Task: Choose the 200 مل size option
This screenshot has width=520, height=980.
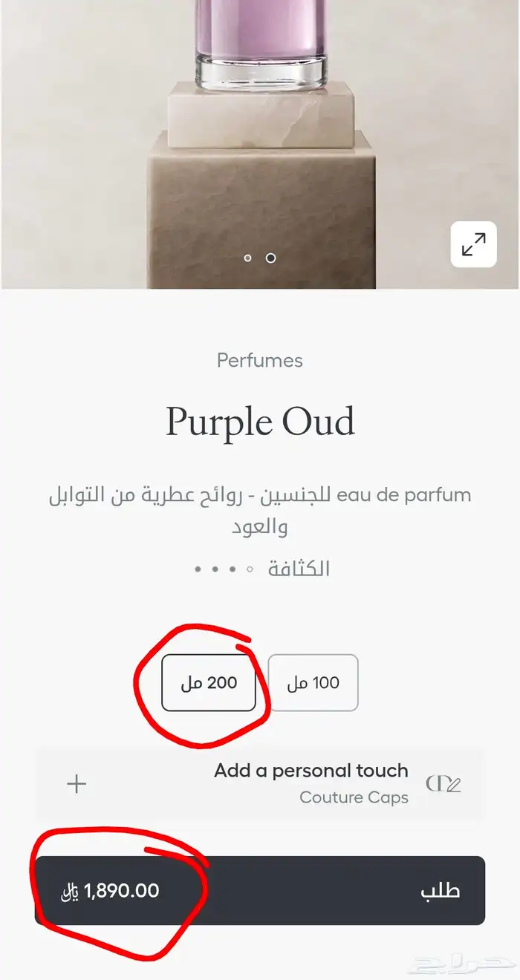Action: pyautogui.click(x=209, y=683)
